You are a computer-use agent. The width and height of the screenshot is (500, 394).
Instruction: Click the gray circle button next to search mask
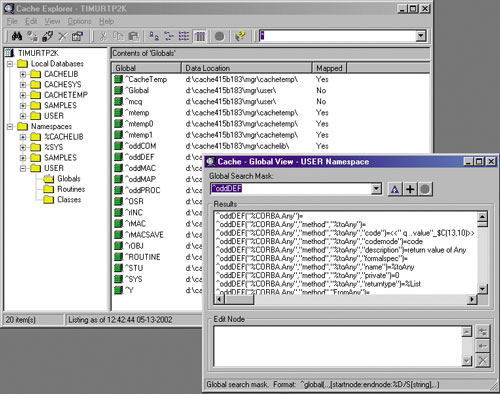pos(425,189)
